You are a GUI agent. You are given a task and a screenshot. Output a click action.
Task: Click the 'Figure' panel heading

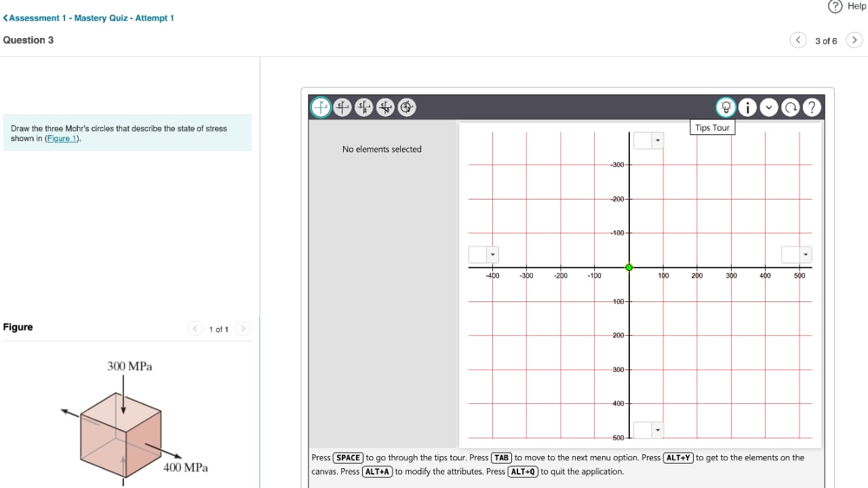click(x=18, y=327)
